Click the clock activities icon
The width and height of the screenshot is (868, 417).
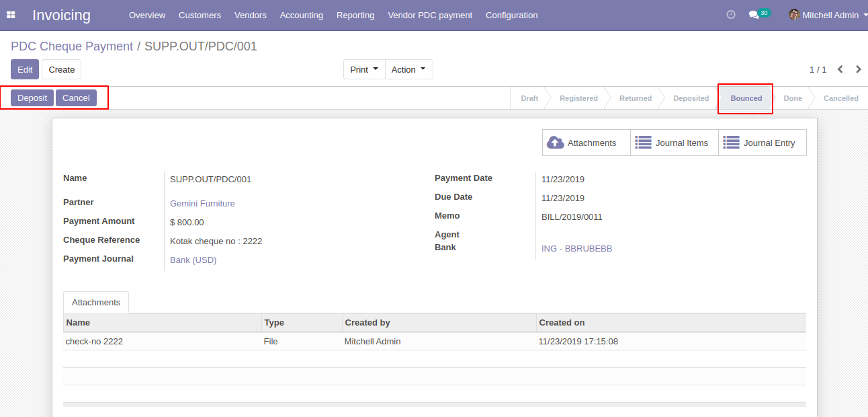coord(731,15)
